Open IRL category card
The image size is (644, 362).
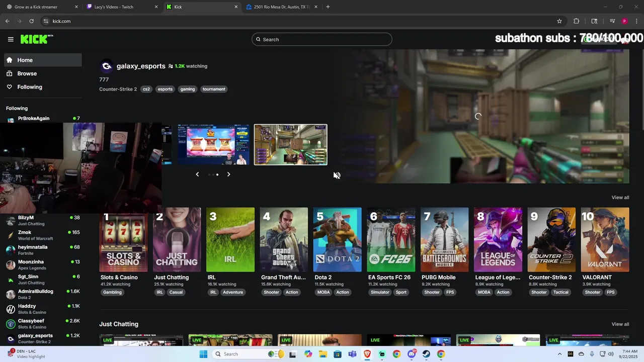230,240
